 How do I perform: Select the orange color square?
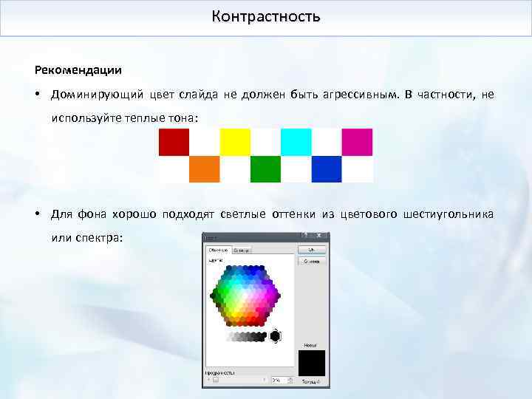(x=205, y=169)
